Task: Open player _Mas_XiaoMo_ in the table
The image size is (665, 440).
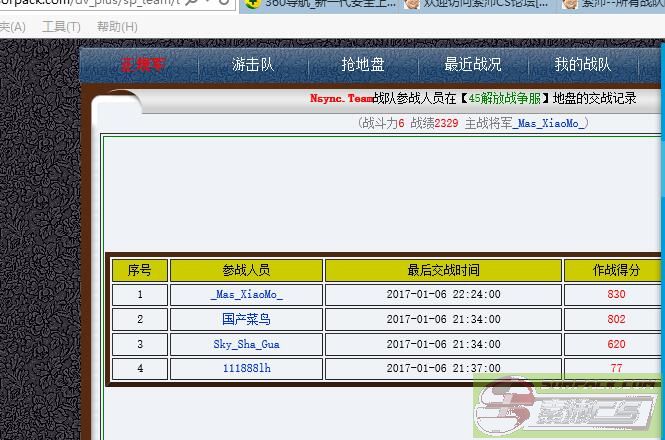Action: pyautogui.click(x=246, y=295)
